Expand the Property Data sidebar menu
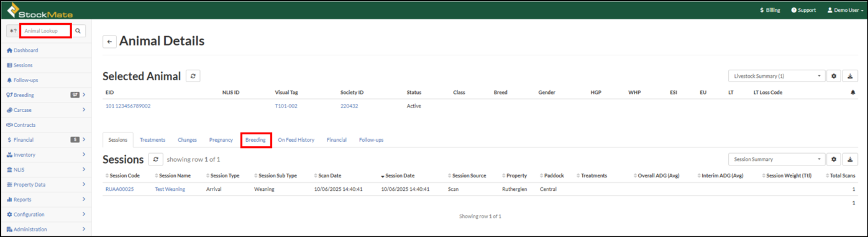This screenshot has height=237, width=868. click(x=46, y=185)
